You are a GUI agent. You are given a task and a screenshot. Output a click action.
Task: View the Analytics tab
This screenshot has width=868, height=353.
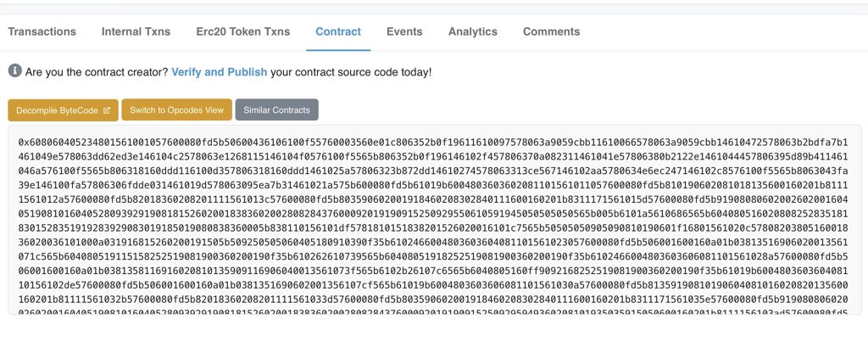473,31
